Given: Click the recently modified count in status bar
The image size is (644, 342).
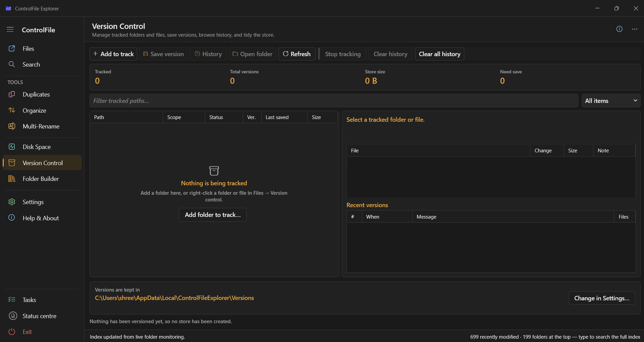Looking at the screenshot, I should [494, 337].
